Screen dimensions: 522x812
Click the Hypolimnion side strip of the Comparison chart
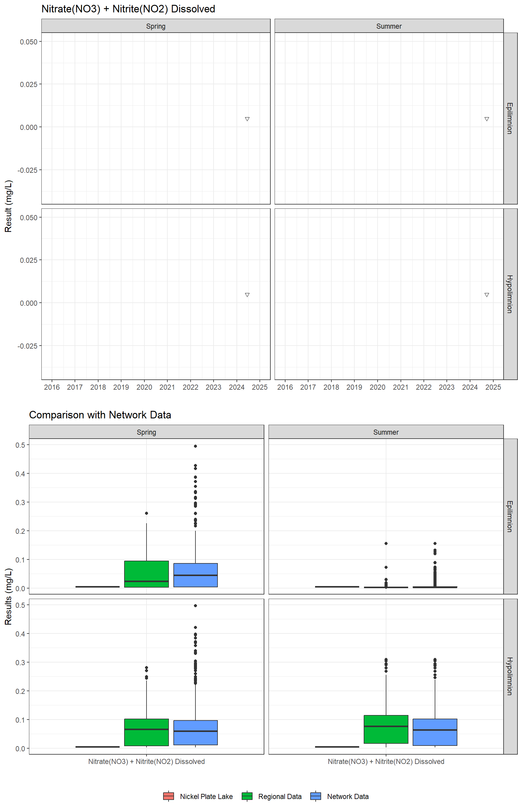click(510, 676)
